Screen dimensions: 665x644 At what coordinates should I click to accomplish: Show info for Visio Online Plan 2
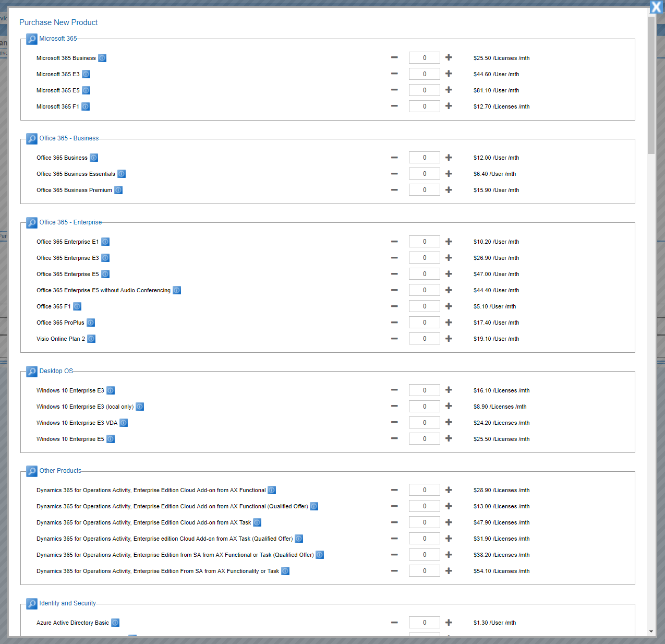pyautogui.click(x=91, y=339)
